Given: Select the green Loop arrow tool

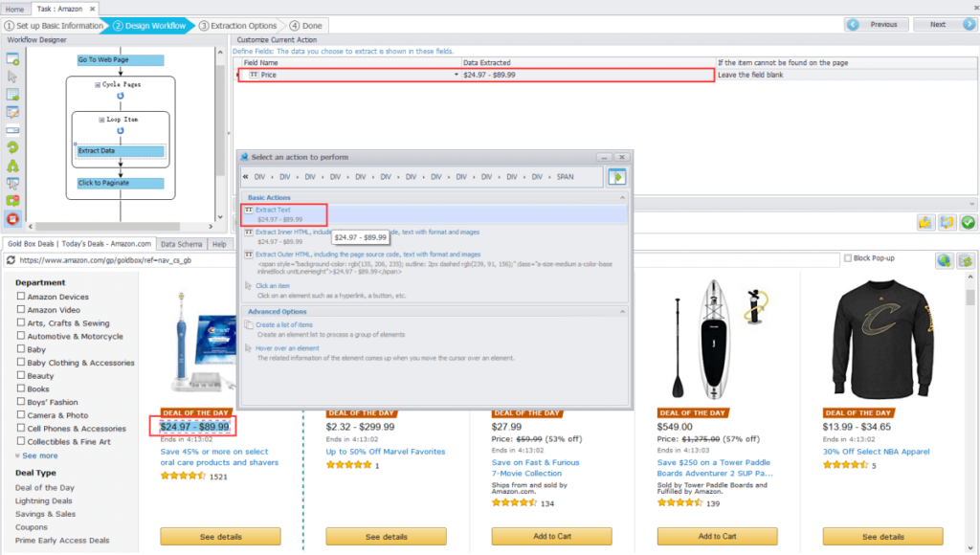Looking at the screenshot, I should (x=12, y=148).
